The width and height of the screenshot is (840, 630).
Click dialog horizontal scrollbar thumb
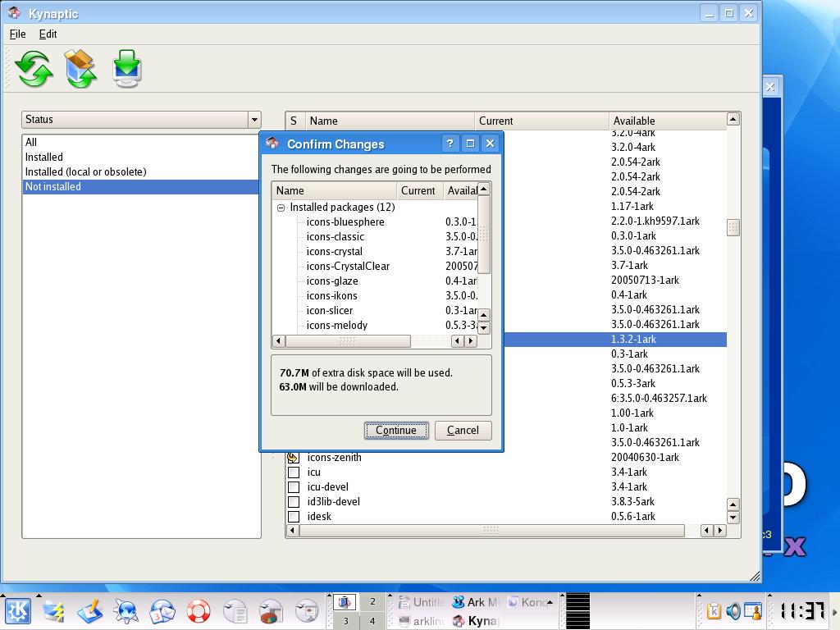348,340
